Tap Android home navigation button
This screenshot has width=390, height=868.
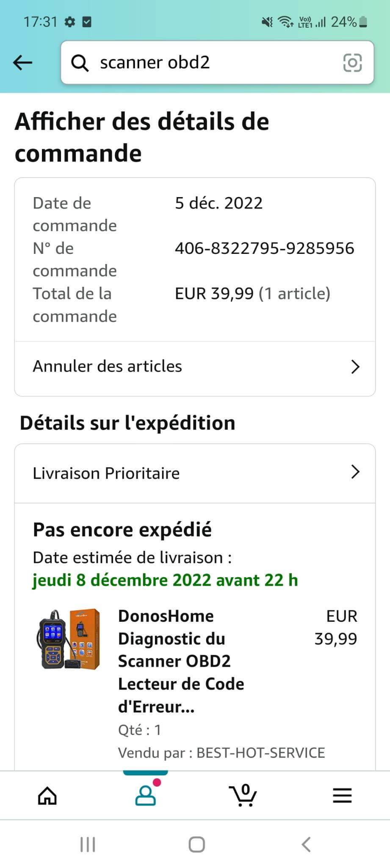point(196,844)
